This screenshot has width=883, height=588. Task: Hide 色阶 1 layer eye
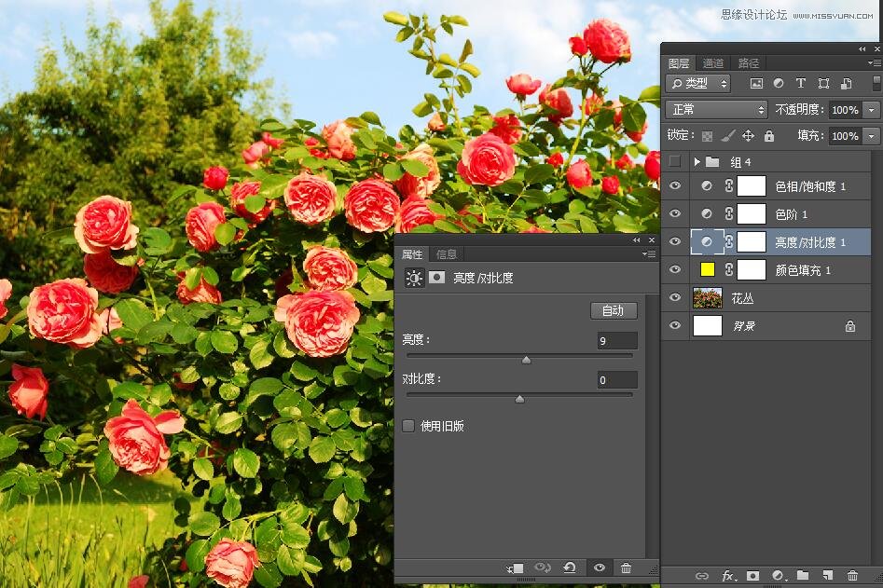(675, 213)
